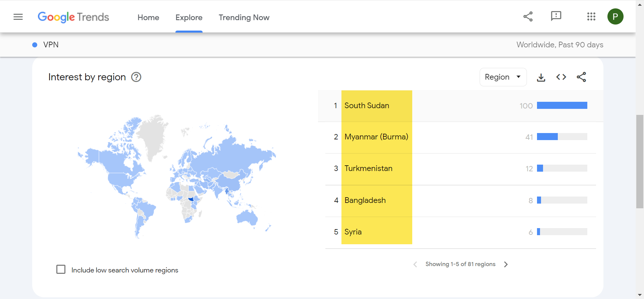Download the region data as CSV

tap(541, 78)
